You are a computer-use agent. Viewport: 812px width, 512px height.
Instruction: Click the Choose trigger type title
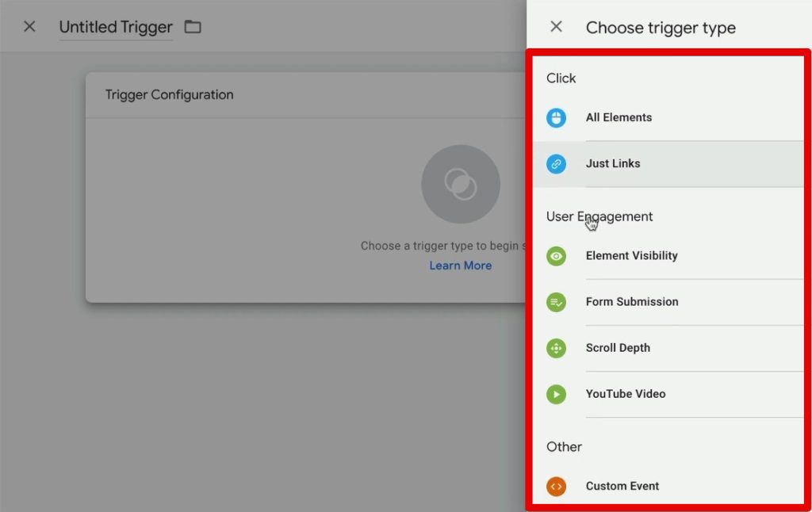(661, 28)
